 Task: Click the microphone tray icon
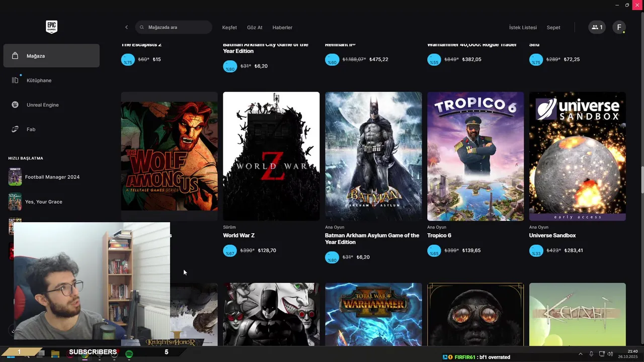(591, 354)
